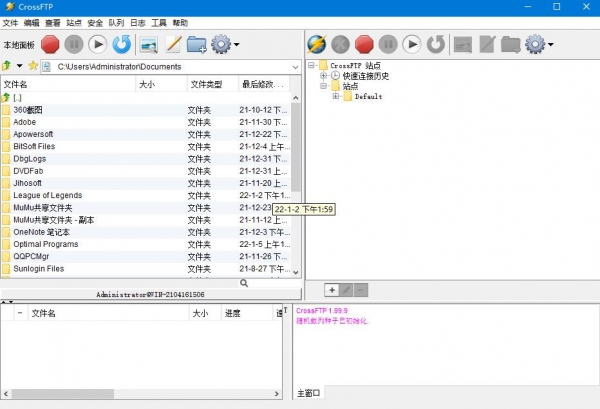Click the site remove minus button
This screenshot has height=409, width=600.
click(x=361, y=290)
